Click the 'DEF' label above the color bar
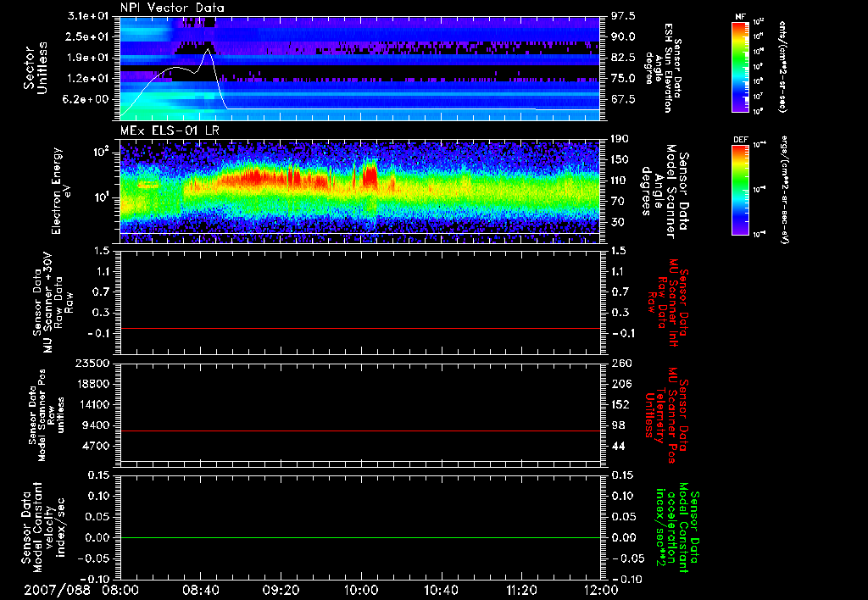This screenshot has height=600, width=868. (740, 140)
